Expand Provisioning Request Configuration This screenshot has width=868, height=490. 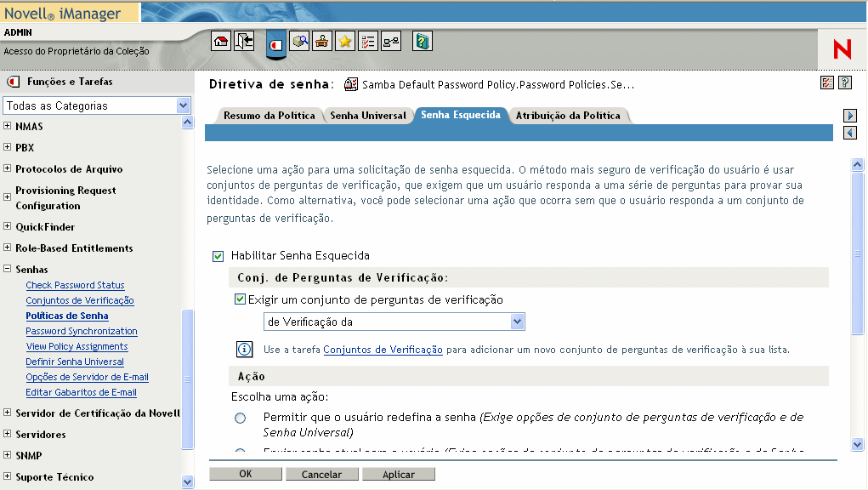(7, 197)
